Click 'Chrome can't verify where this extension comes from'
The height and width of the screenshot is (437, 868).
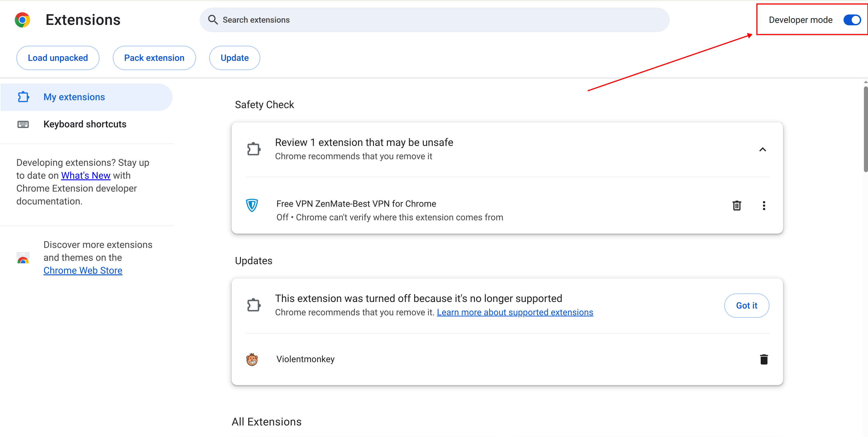coord(399,217)
